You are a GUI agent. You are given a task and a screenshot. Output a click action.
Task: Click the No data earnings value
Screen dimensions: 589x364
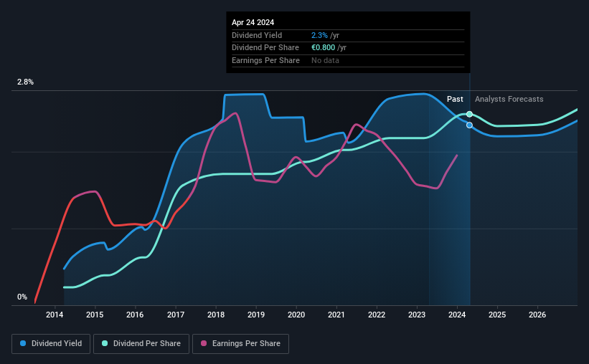(x=325, y=60)
